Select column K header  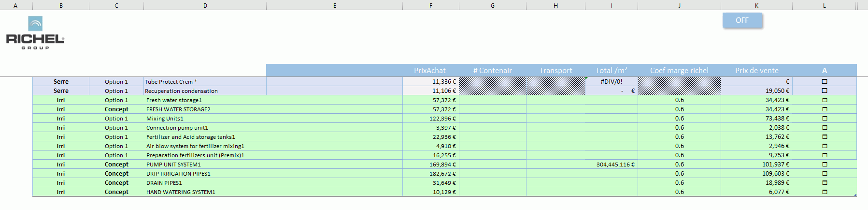[x=756, y=5]
